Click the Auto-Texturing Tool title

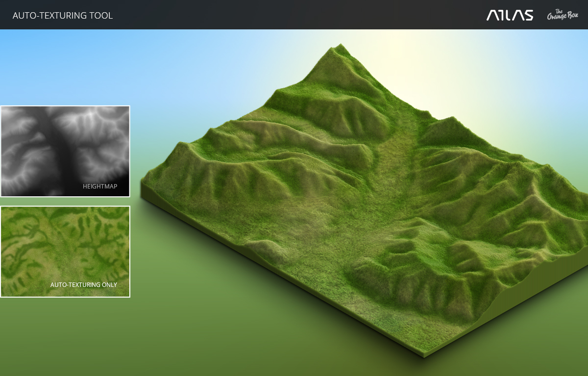[63, 16]
